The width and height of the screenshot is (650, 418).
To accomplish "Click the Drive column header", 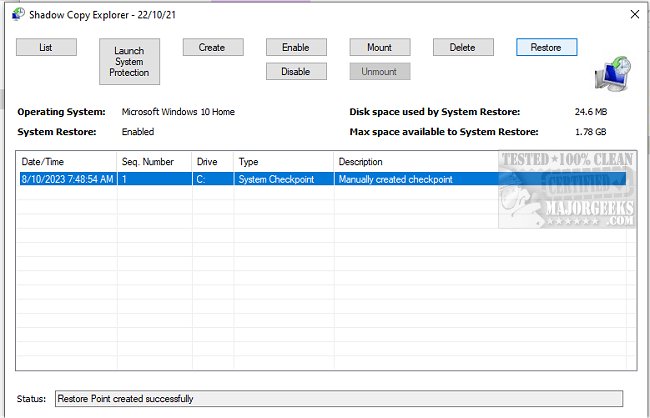I will pos(212,161).
